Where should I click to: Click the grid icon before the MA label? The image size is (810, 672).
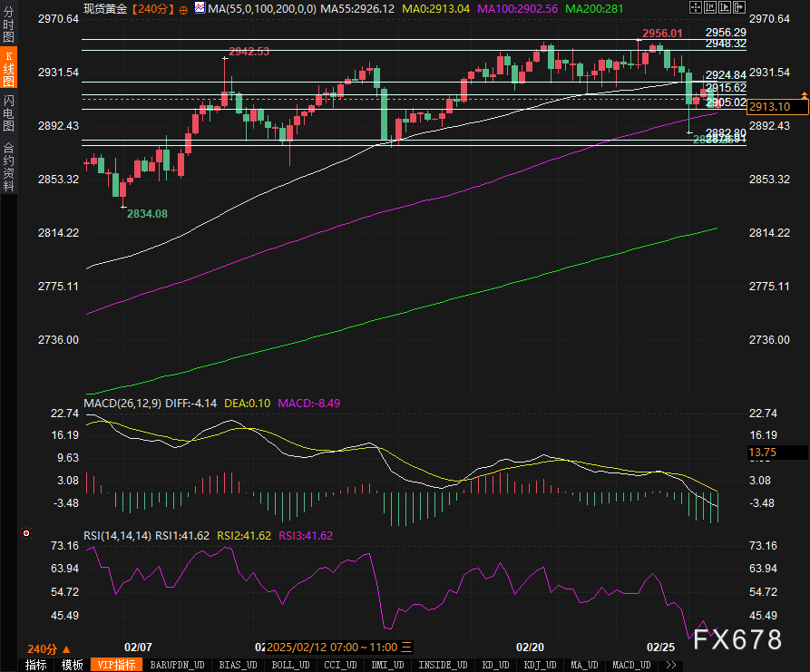pyautogui.click(x=199, y=9)
